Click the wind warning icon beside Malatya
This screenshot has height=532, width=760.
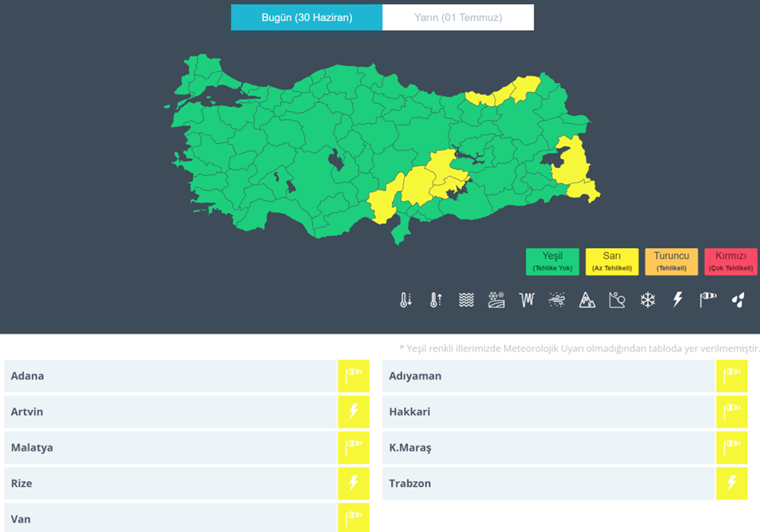353,447
